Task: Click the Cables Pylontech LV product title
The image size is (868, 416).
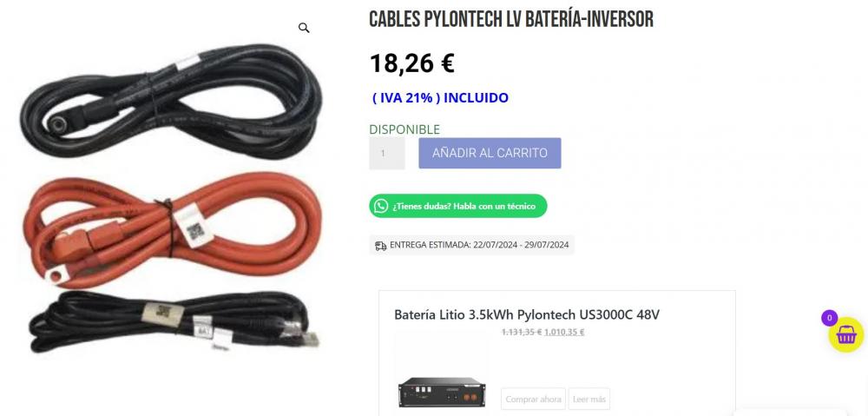Action: click(511, 19)
